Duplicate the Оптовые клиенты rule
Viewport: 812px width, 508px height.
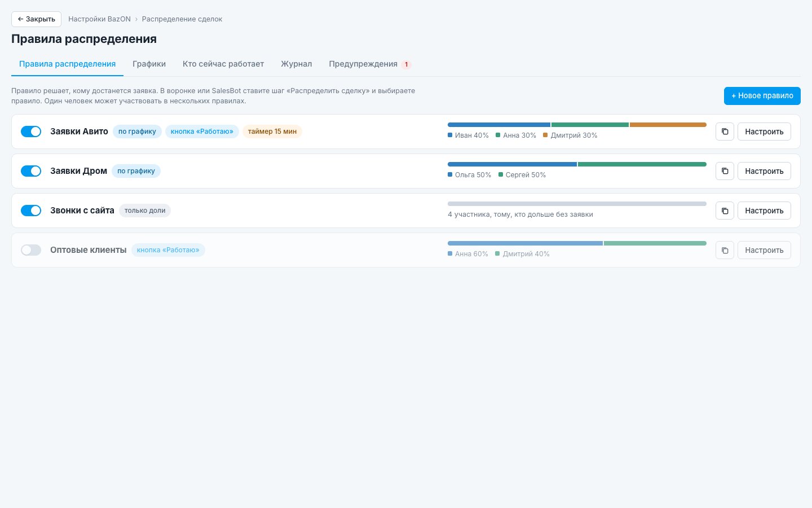point(725,250)
